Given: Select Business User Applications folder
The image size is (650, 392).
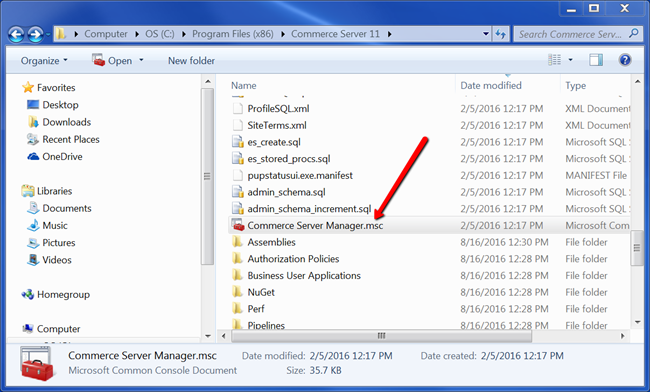Looking at the screenshot, I should 304,276.
